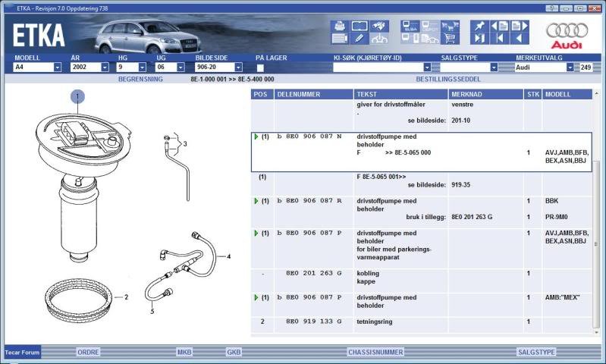This screenshot has width=606, height=364.
Task: Click the pencil edit icon
Action: pyautogui.click(x=360, y=38)
